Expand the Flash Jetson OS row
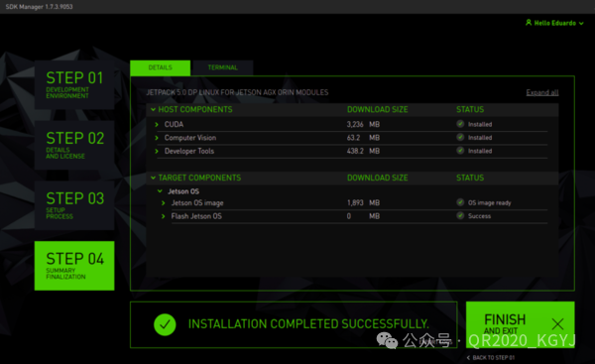The image size is (595, 364). 164,216
